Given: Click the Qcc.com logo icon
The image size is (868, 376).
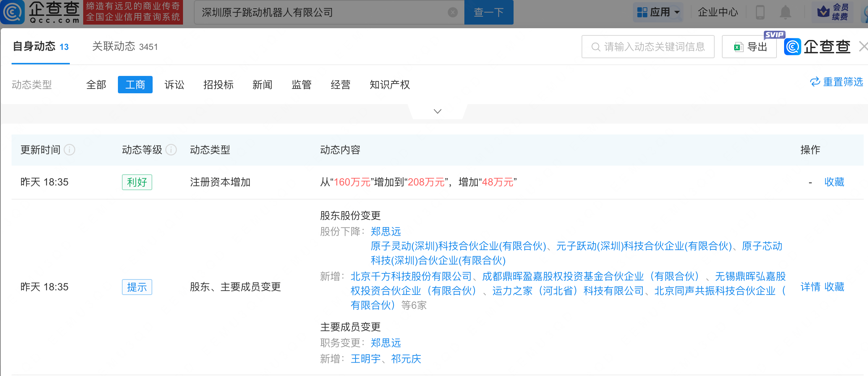Looking at the screenshot, I should tap(13, 12).
